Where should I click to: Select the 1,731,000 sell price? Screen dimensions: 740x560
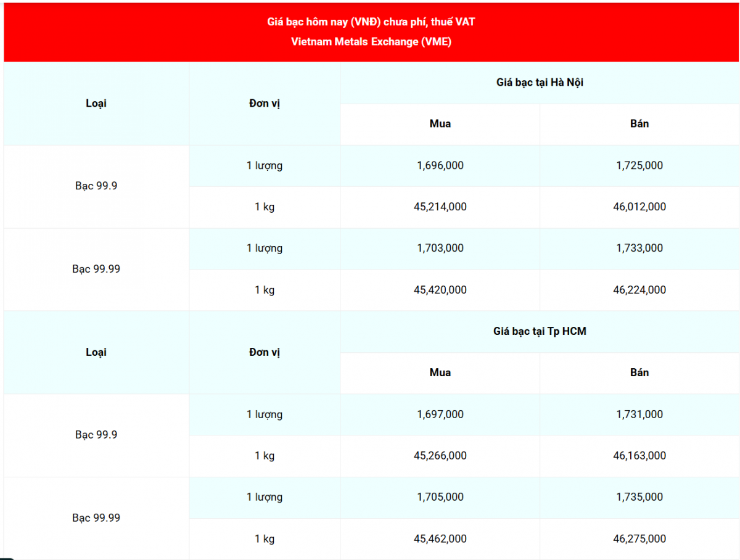click(639, 414)
